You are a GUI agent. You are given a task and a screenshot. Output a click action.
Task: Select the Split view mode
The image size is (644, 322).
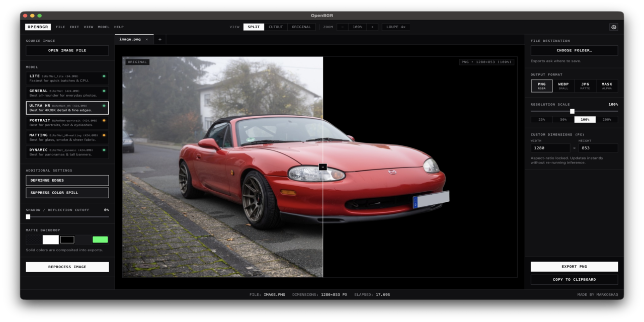[254, 27]
